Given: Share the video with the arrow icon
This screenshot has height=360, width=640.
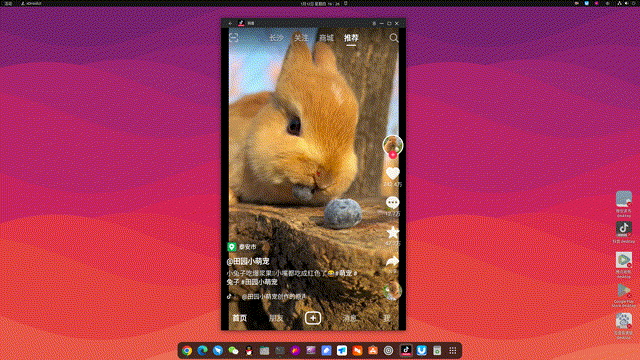Looking at the screenshot, I should [392, 261].
